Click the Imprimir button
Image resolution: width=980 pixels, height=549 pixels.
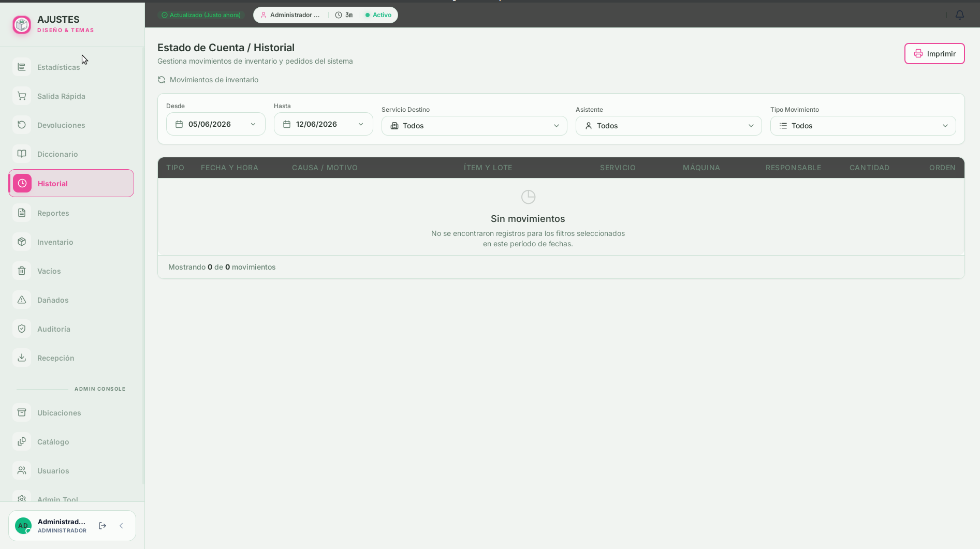[934, 54]
